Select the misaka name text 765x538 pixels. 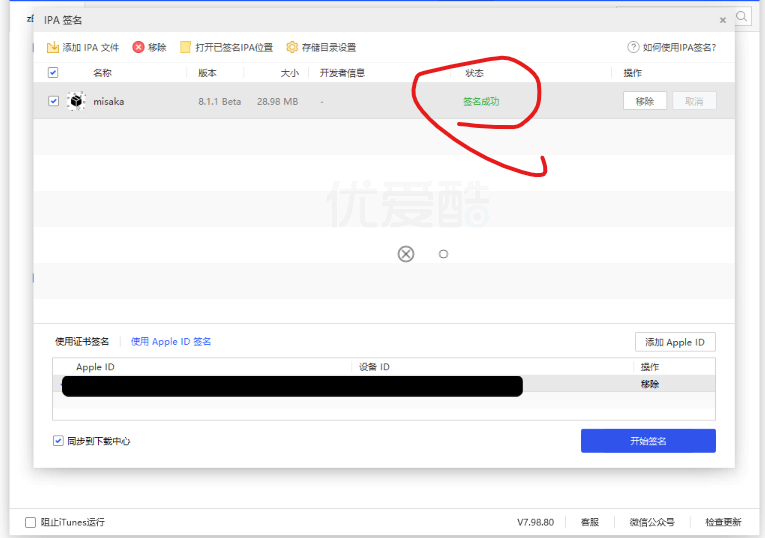point(109,101)
